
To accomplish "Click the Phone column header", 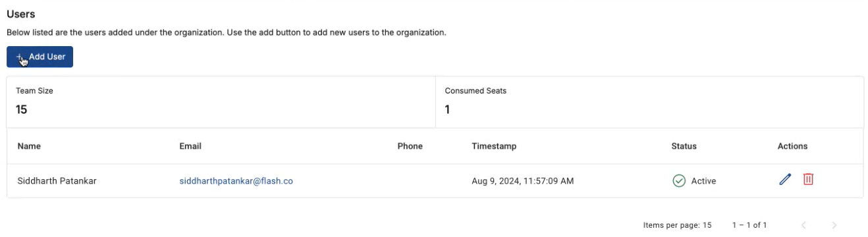I will pyautogui.click(x=410, y=146).
